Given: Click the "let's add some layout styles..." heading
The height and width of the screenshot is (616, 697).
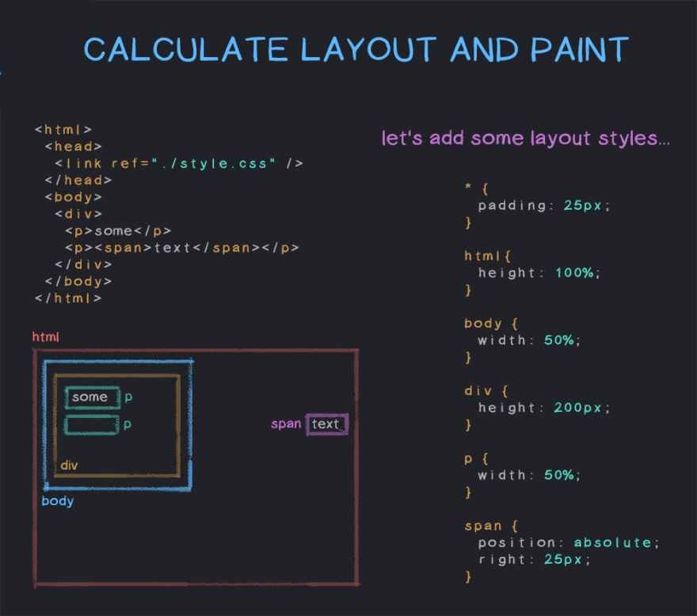Looking at the screenshot, I should (526, 139).
